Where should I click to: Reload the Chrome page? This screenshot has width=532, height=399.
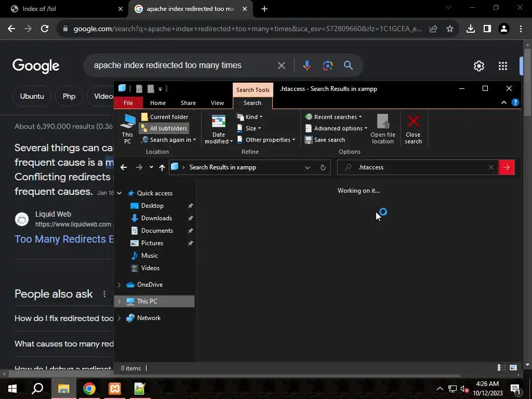(x=45, y=29)
